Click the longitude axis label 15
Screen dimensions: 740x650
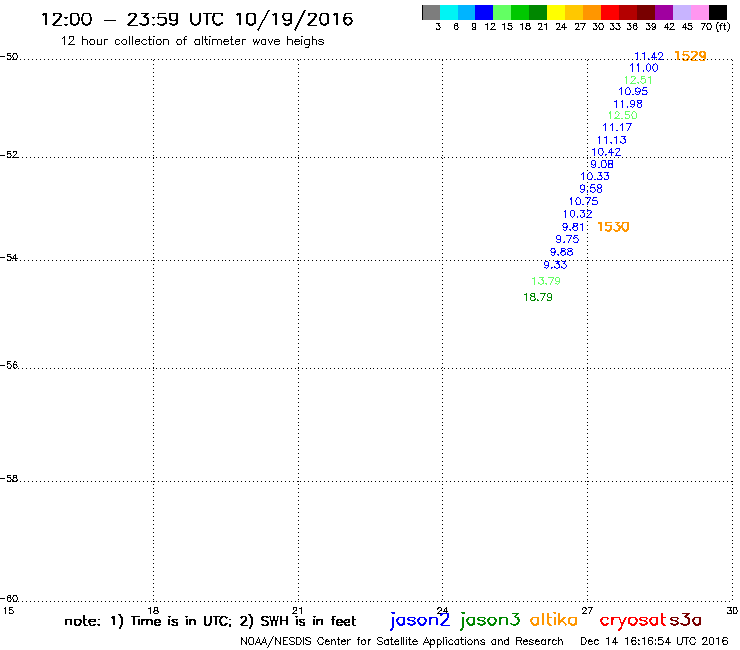(x=8, y=611)
